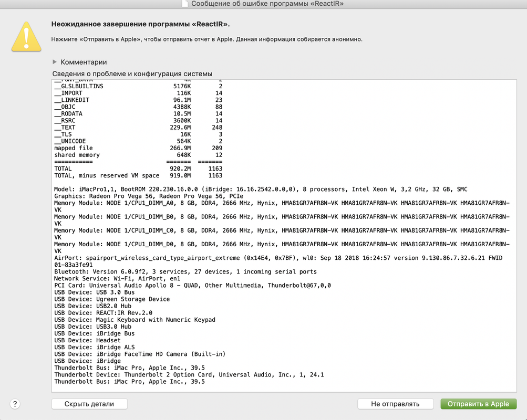The image size is (527, 420).
Task: Click 'USB Device: iBridge Bus' line
Action: [94, 334]
